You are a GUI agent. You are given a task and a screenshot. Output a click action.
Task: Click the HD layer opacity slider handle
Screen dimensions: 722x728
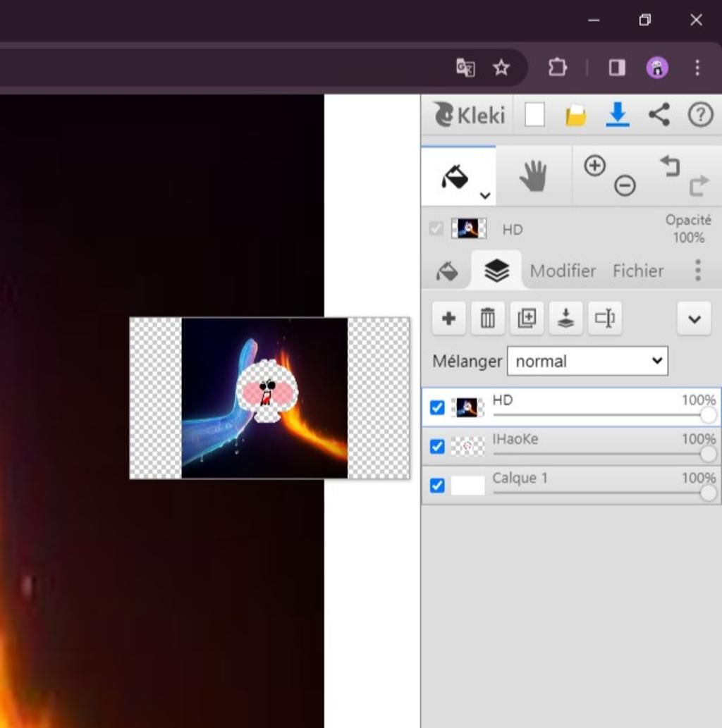[x=708, y=415]
